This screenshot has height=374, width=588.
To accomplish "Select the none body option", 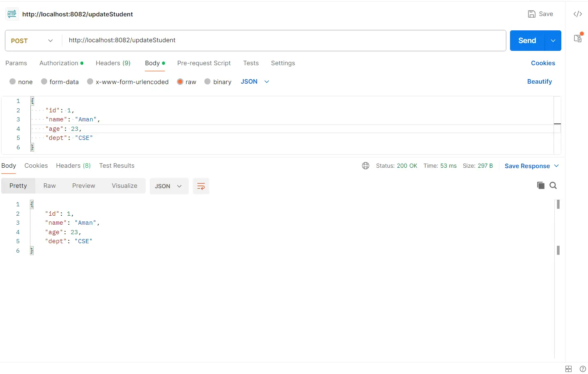I will coord(21,82).
